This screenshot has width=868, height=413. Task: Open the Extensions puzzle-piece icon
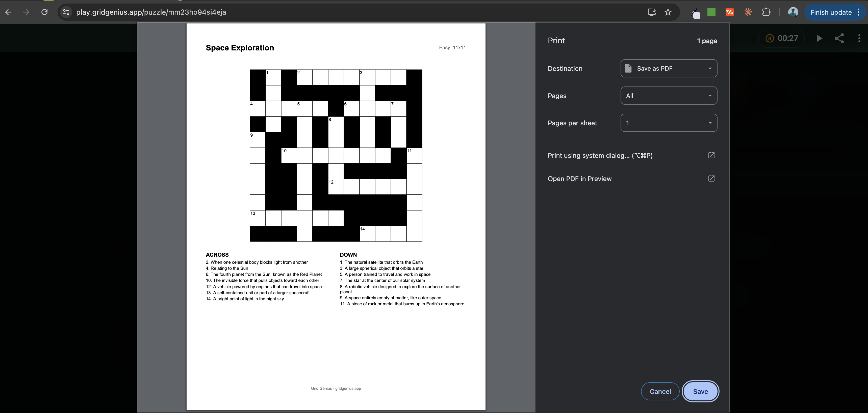point(767,12)
